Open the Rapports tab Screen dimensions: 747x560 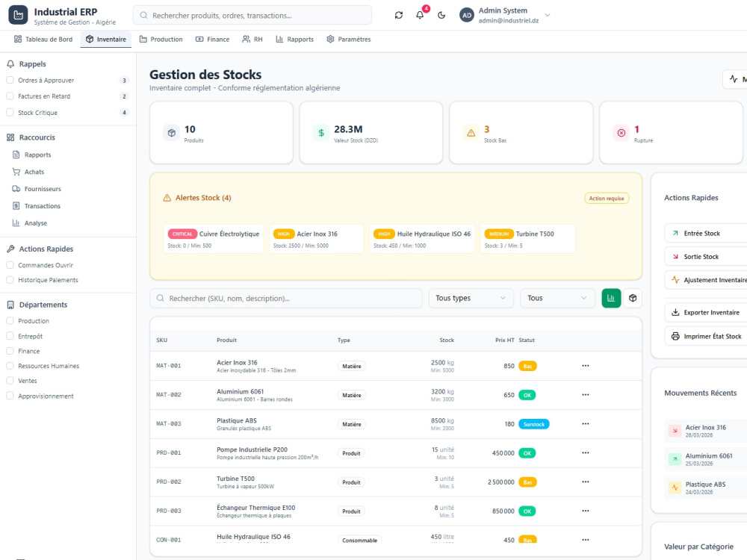(295, 39)
